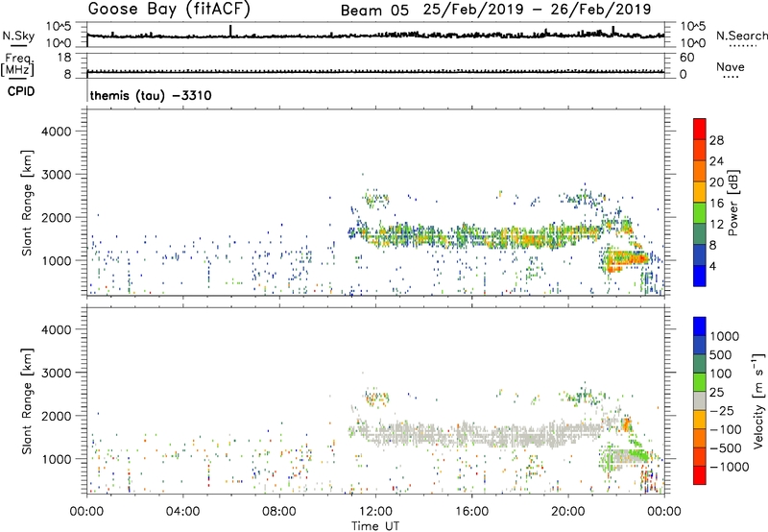Select the "Beam 05" label in header
The height and width of the screenshot is (532, 768).
point(374,11)
